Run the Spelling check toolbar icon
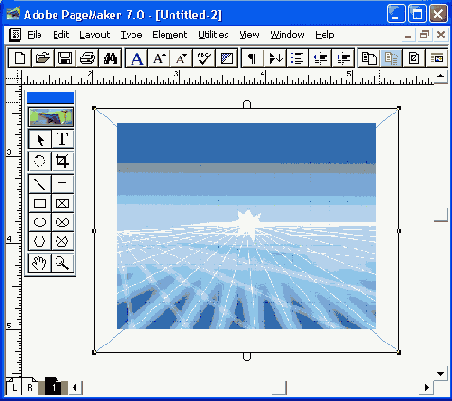Screen dimensions: 452x401 tap(204, 58)
